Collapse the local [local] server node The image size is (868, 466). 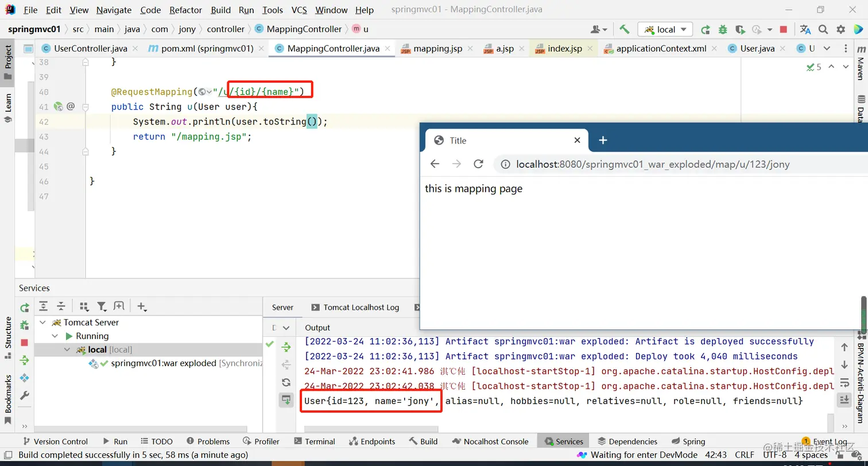(x=67, y=349)
